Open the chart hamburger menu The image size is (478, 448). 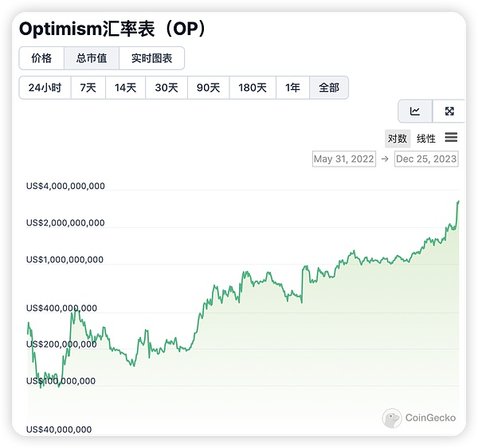click(x=451, y=138)
